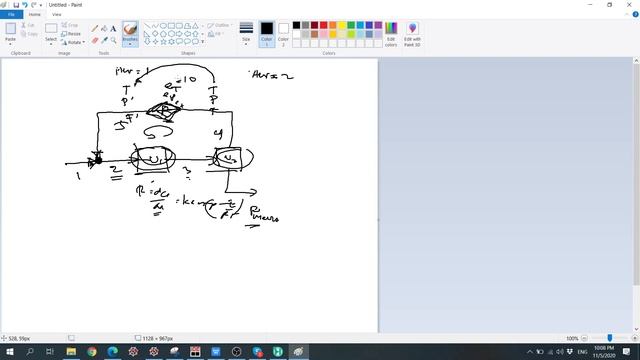Open the notification center icon
The width and height of the screenshot is (640, 360).
pos(627,351)
